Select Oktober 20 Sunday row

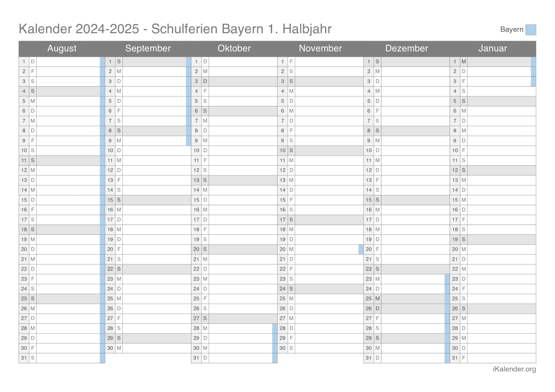pos(234,249)
